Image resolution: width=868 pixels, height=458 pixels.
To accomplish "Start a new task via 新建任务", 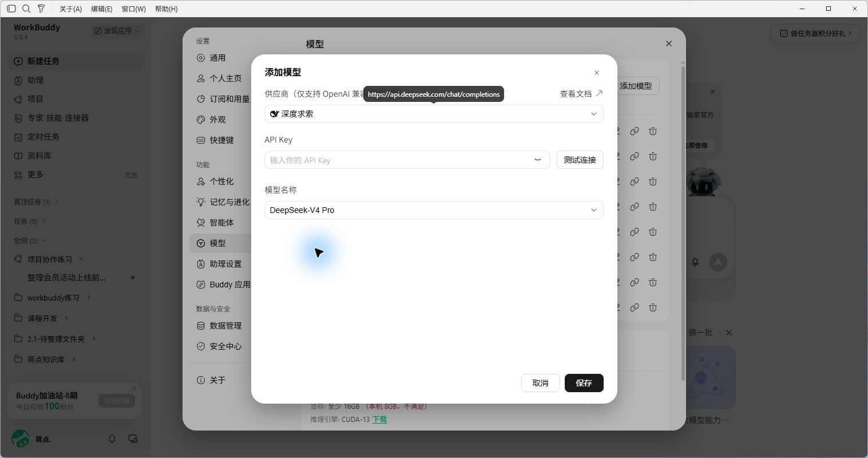I will [x=76, y=61].
